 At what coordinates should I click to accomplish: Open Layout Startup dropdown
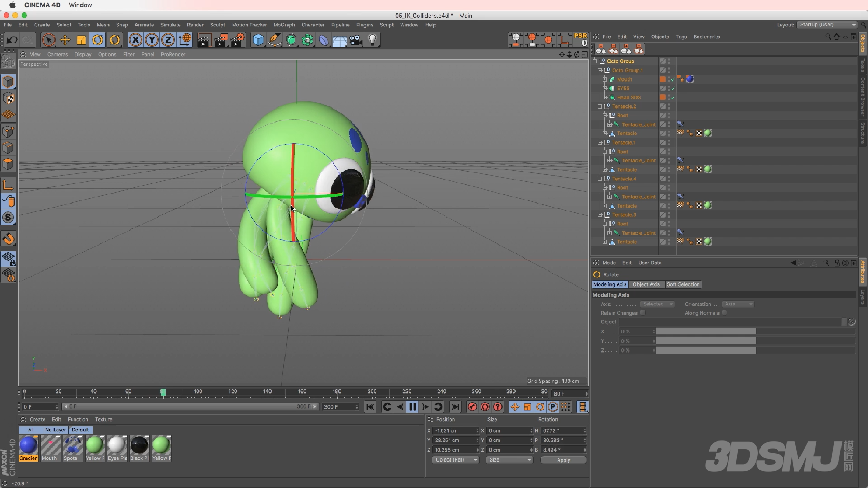pos(828,25)
